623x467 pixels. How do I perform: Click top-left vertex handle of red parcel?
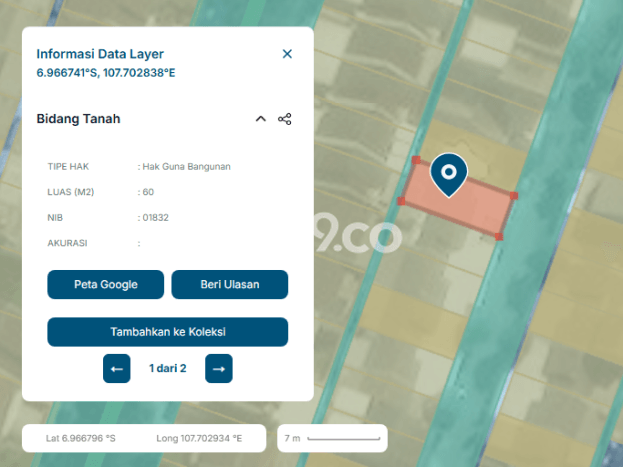point(416,160)
